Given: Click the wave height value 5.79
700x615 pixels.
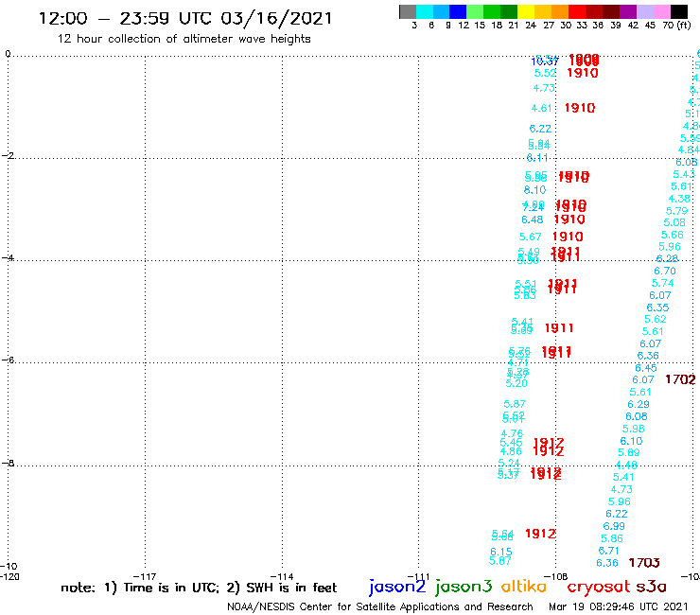Looking at the screenshot, I should [677, 211].
